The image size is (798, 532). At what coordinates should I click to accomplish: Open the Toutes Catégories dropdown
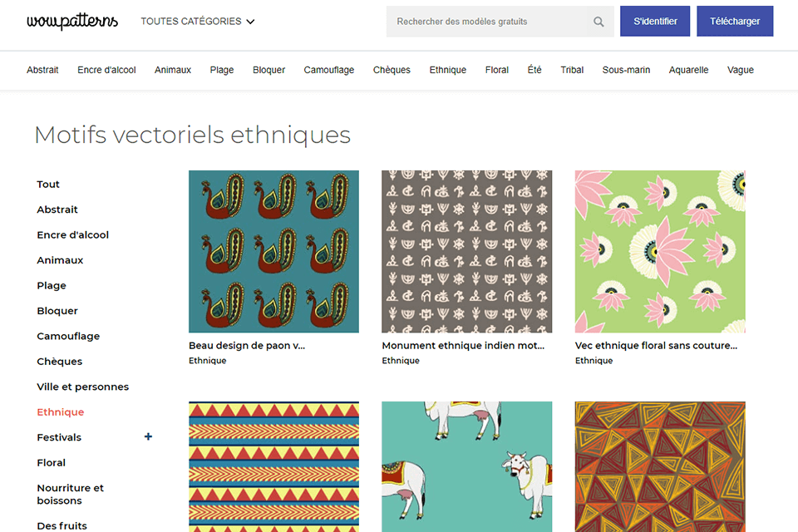click(198, 22)
